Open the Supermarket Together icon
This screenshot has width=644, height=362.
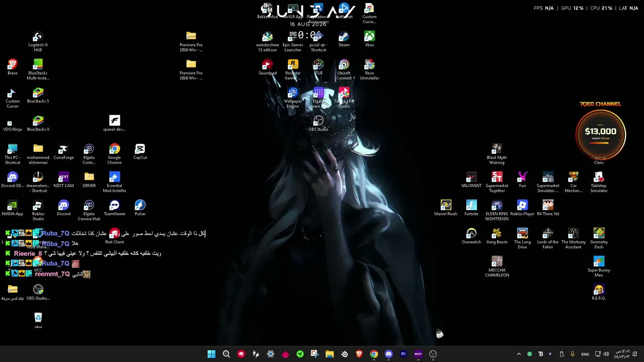coord(497,183)
